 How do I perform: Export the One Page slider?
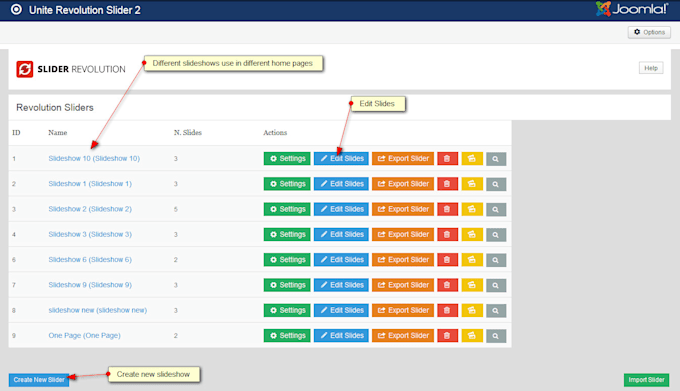pyautogui.click(x=403, y=336)
